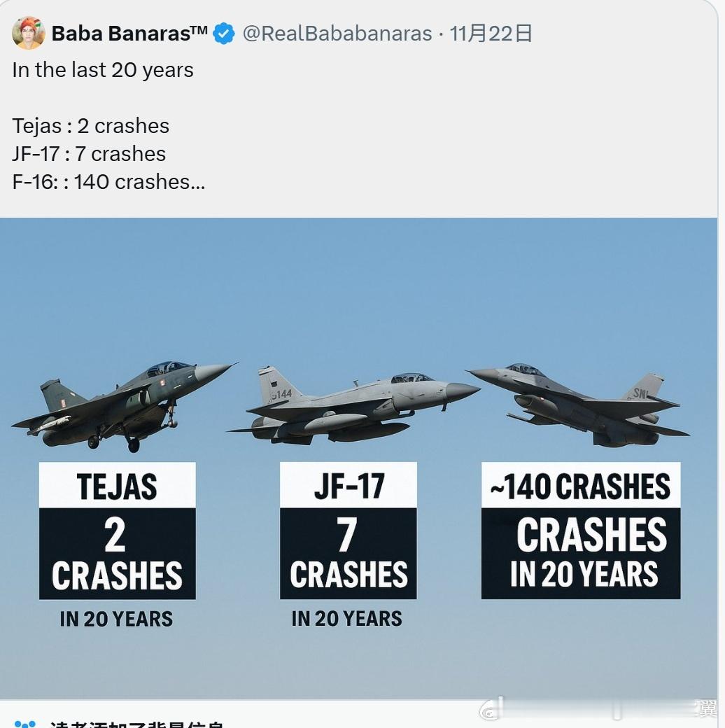Click the blue verified badge

click(224, 34)
